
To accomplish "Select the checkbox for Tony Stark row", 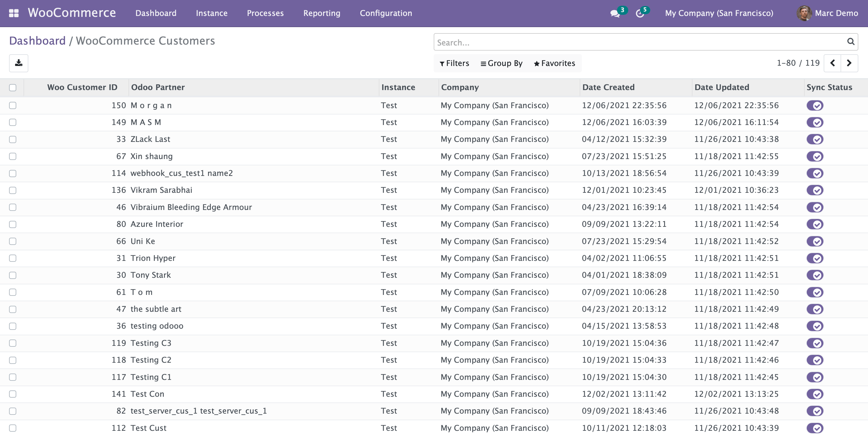I will point(13,275).
